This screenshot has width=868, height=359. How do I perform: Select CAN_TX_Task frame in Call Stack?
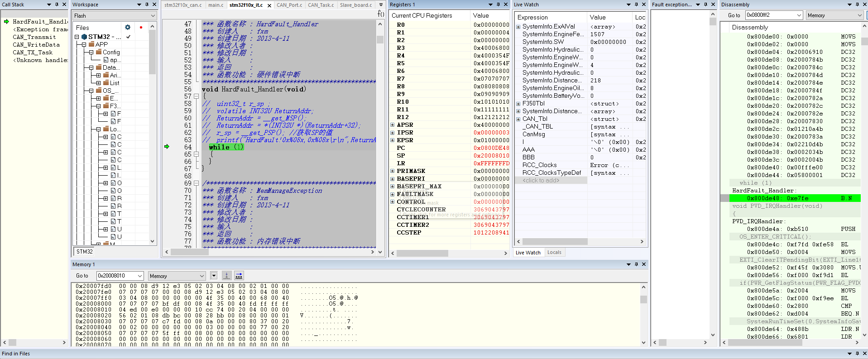point(33,53)
